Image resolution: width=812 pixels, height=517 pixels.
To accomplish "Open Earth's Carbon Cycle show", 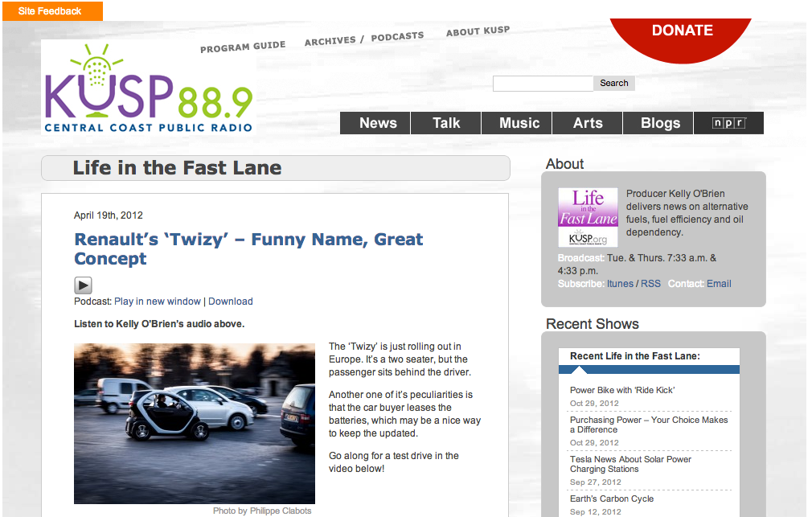I will pyautogui.click(x=612, y=499).
